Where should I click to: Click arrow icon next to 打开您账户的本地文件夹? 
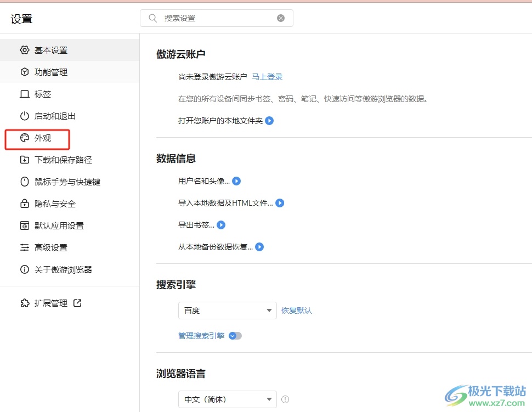point(269,121)
